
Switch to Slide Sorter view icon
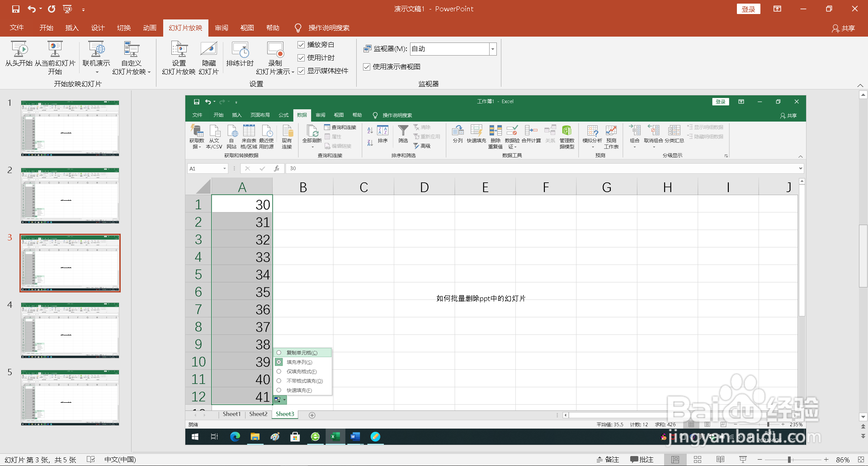[698, 460]
